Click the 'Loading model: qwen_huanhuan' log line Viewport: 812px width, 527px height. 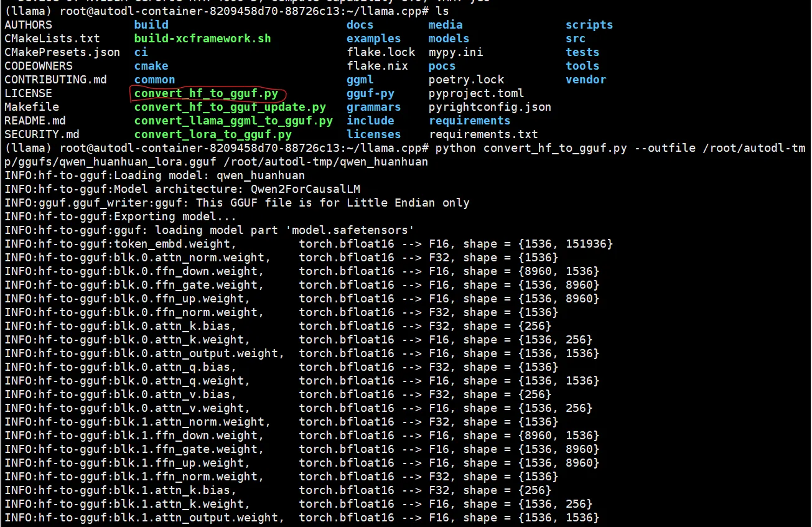click(x=155, y=175)
